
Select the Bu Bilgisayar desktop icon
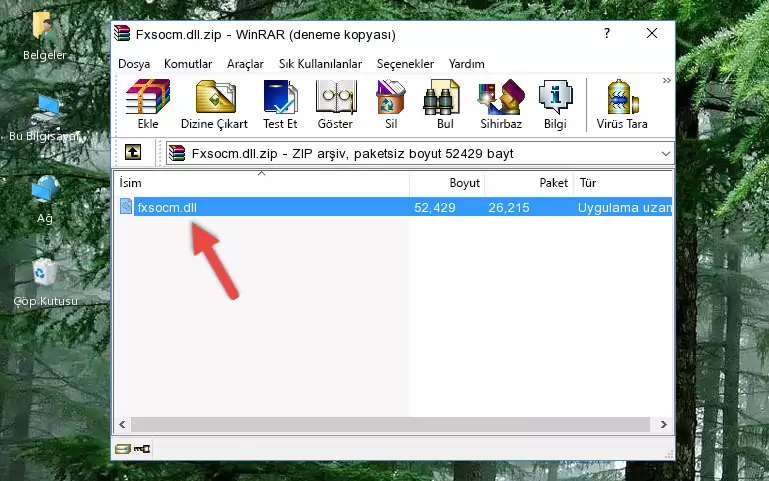click(x=45, y=118)
